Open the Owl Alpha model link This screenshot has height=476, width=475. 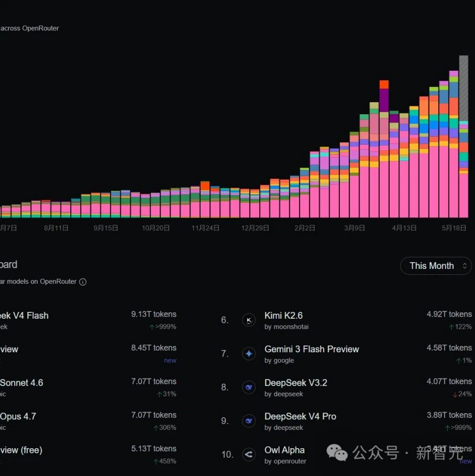284,450
